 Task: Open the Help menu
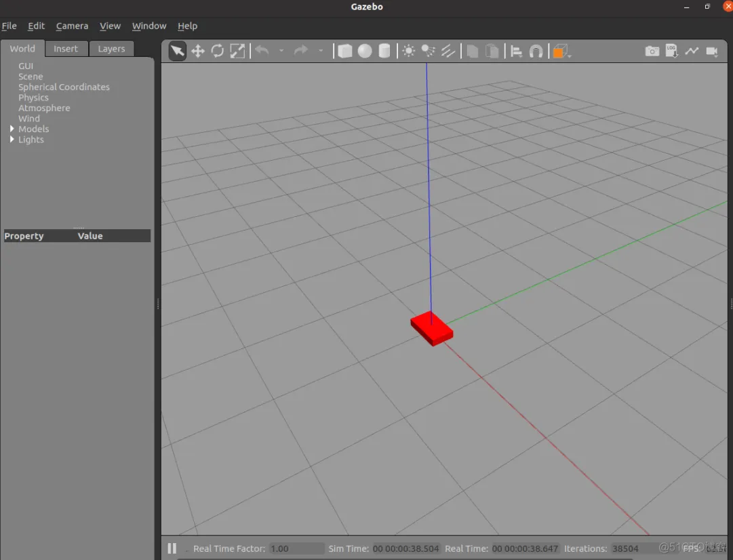[x=187, y=26]
